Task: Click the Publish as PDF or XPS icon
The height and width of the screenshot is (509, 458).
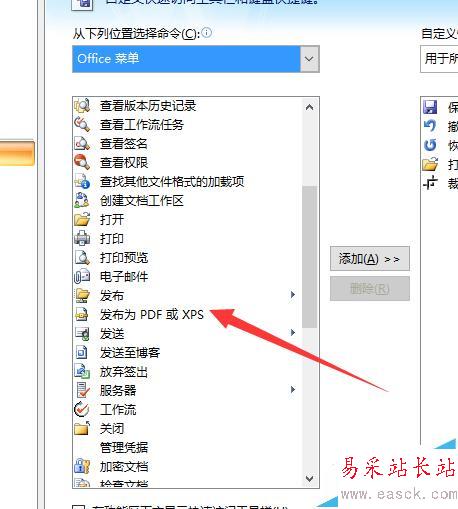Action: coord(82,314)
